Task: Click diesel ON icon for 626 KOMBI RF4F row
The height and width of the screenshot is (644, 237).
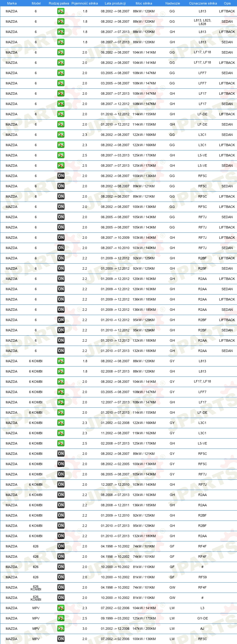Action: tap(61, 587)
